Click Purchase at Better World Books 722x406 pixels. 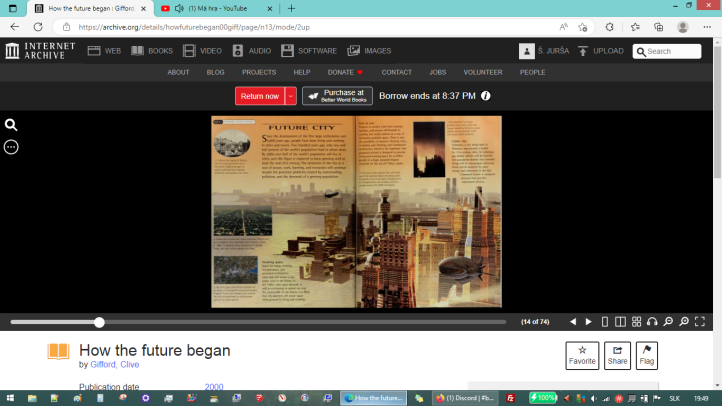pyautogui.click(x=337, y=96)
